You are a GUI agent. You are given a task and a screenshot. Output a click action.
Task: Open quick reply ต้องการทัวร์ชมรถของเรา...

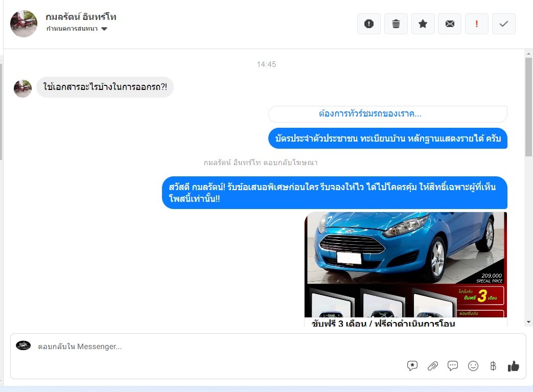[387, 114]
